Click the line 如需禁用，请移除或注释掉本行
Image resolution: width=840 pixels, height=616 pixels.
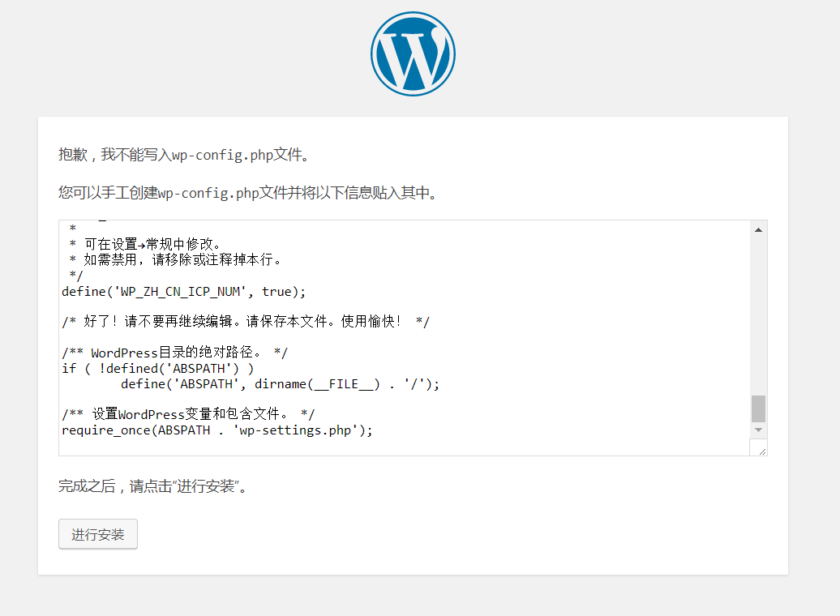[175, 260]
